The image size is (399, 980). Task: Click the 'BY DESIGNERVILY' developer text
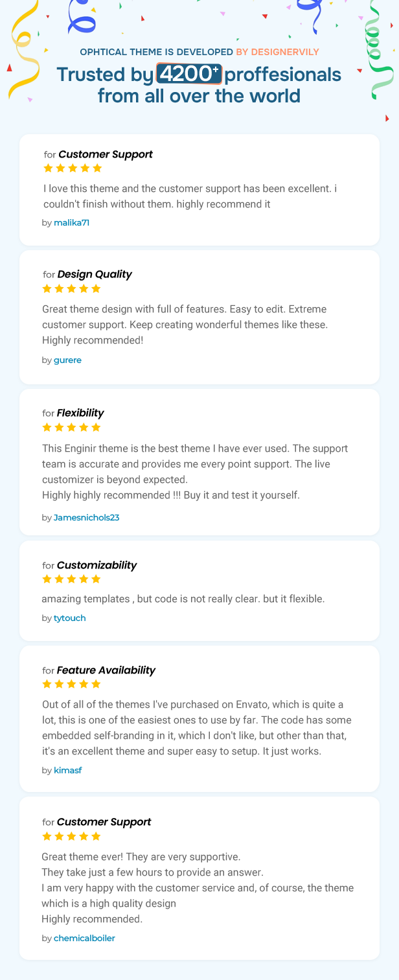coord(277,52)
